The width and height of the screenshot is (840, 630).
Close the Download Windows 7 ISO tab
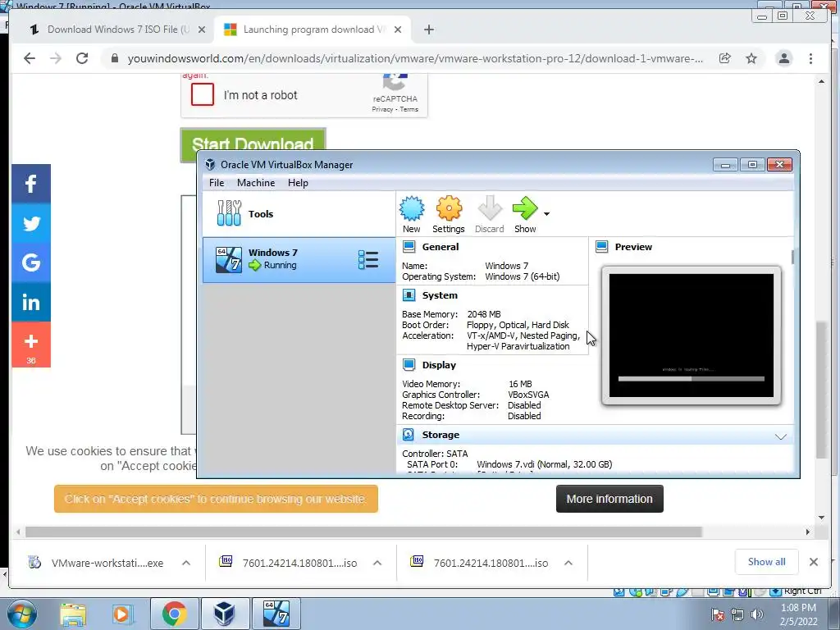[x=202, y=30]
